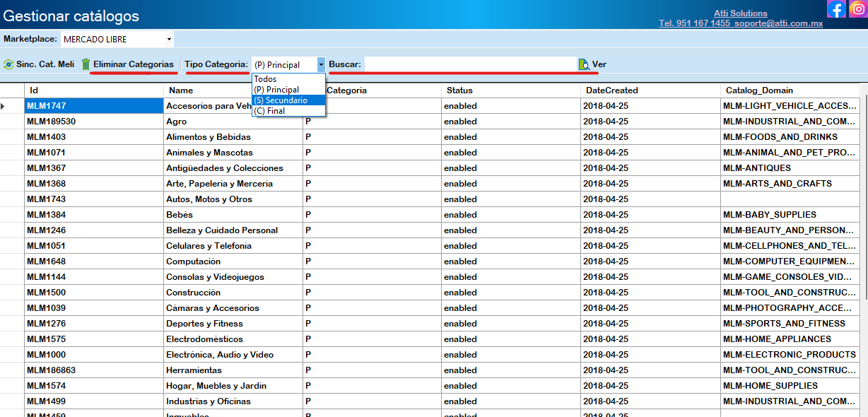This screenshot has width=868, height=417.
Task: Click the Ver magnifier icon
Action: [x=584, y=64]
